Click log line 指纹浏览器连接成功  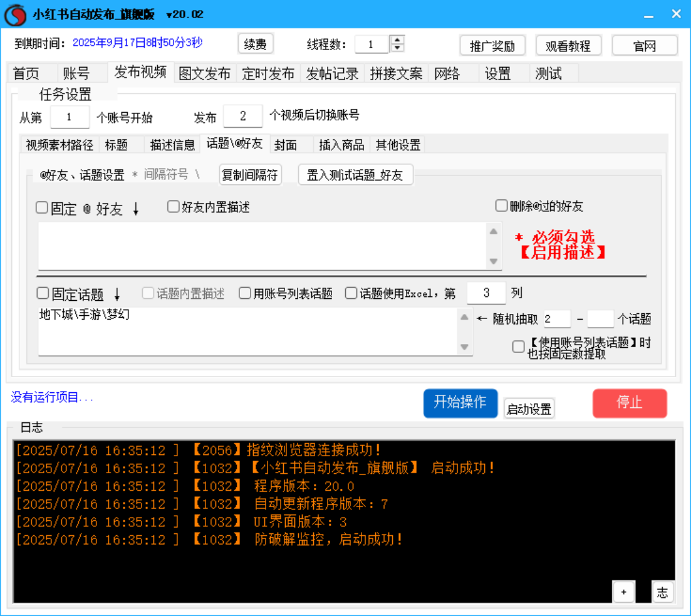199,450
